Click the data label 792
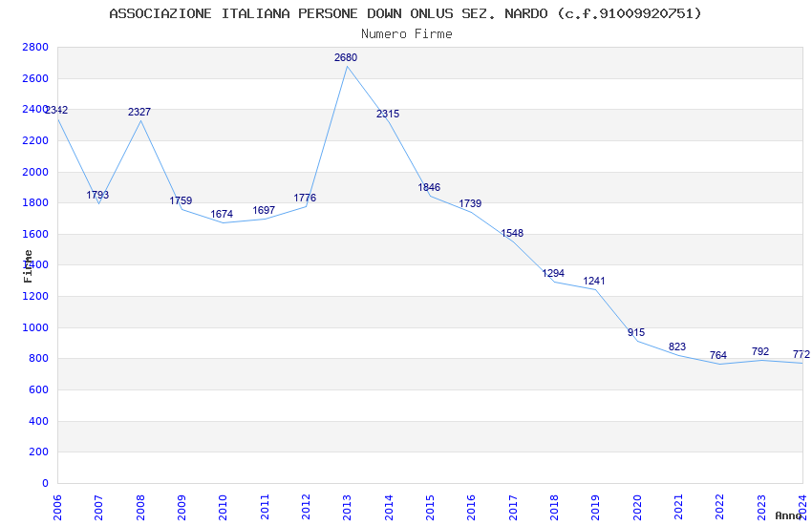Viewport: 812px width, 525px height. coord(760,351)
